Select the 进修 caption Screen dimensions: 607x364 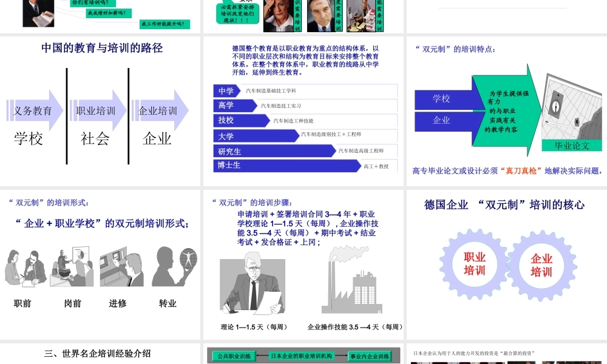pos(118,303)
